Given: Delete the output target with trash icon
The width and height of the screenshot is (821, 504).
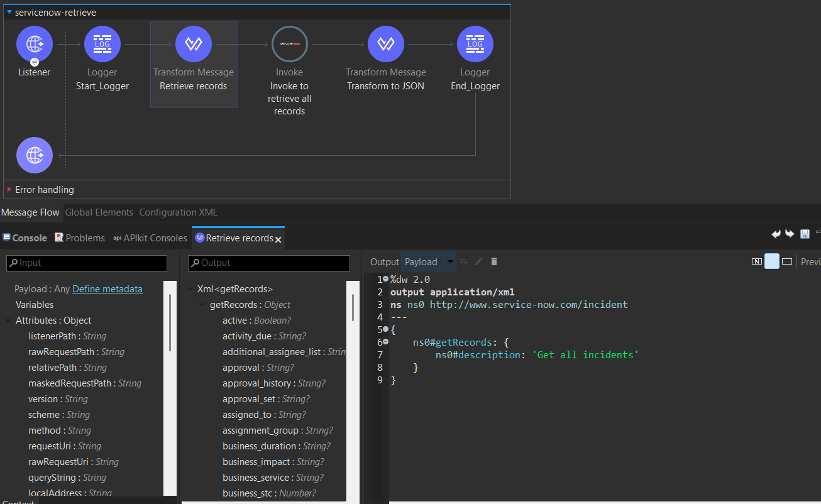Looking at the screenshot, I should coord(494,261).
